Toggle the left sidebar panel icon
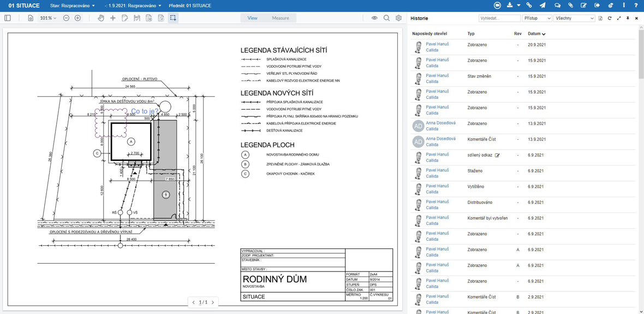Screen dimensions: 644x314 (8, 18)
